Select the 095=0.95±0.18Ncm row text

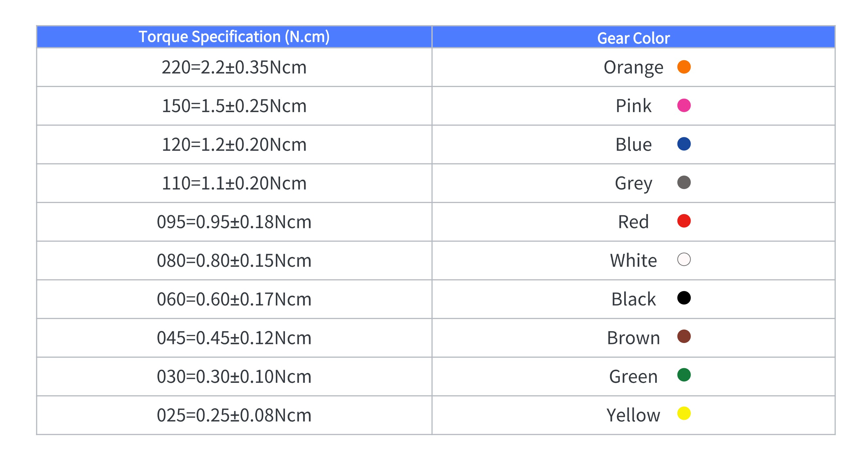pyautogui.click(x=234, y=222)
